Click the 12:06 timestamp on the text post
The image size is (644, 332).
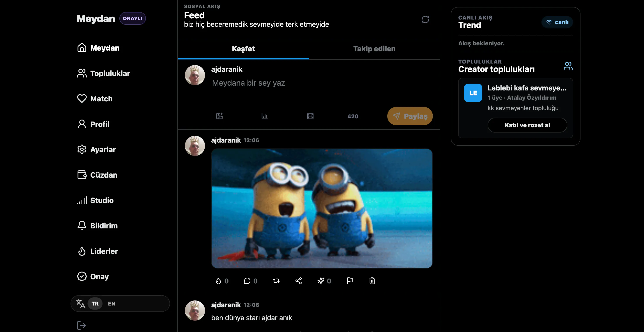point(251,305)
